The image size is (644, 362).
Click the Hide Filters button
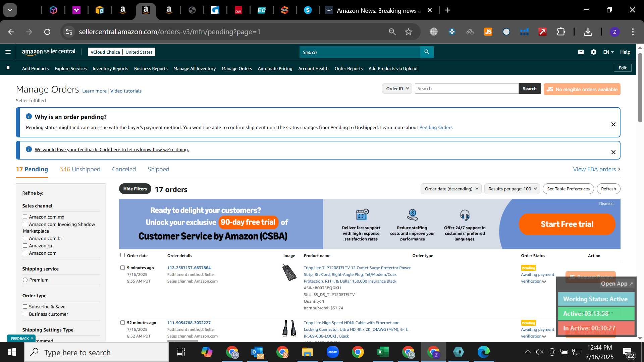135,189
